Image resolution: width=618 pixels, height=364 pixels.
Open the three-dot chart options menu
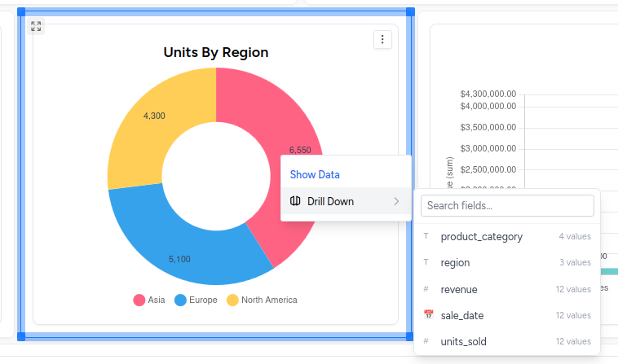click(x=382, y=39)
